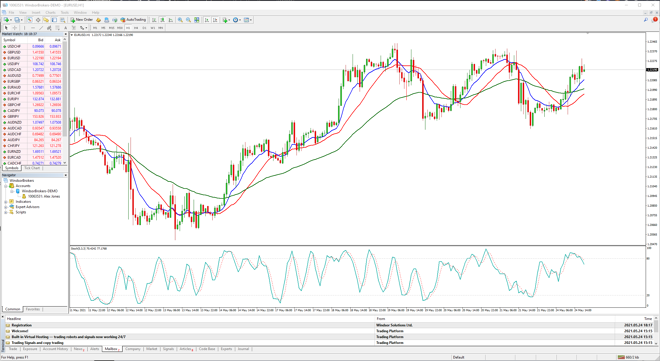Switch to the Account History tab
Image resolution: width=660 pixels, height=361 pixels.
[55, 349]
